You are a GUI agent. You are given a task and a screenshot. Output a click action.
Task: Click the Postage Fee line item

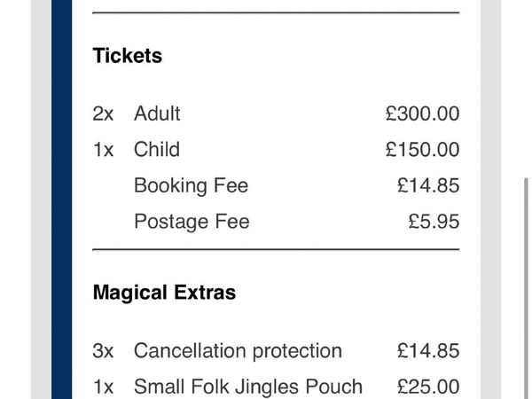[x=192, y=222]
